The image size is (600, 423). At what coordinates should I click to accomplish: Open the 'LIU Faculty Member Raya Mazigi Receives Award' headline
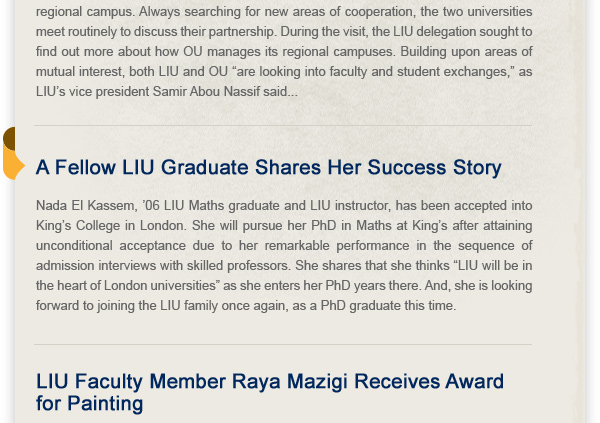click(x=270, y=392)
